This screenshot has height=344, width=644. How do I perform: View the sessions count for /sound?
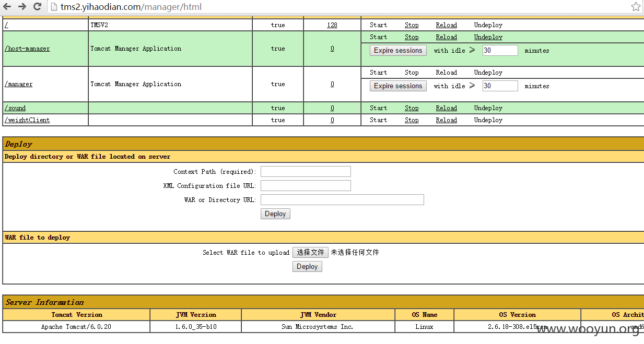pos(332,108)
